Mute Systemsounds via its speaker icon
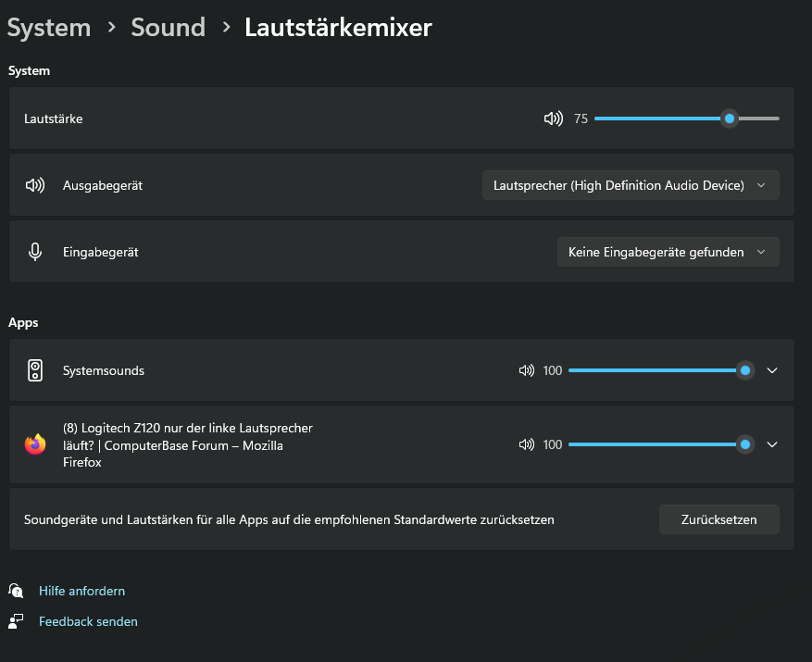 (x=527, y=370)
